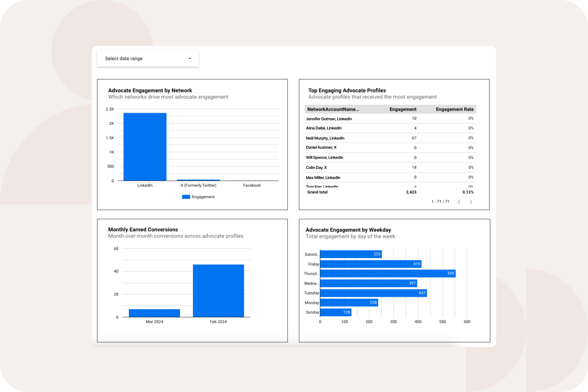The width and height of the screenshot is (588, 392).
Task: Select the Jennifer Gutman, LinkedIn row
Action: coord(329,119)
